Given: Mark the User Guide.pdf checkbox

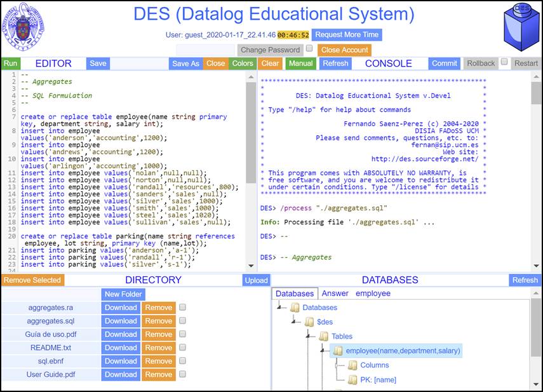Looking at the screenshot, I should click(x=182, y=374).
